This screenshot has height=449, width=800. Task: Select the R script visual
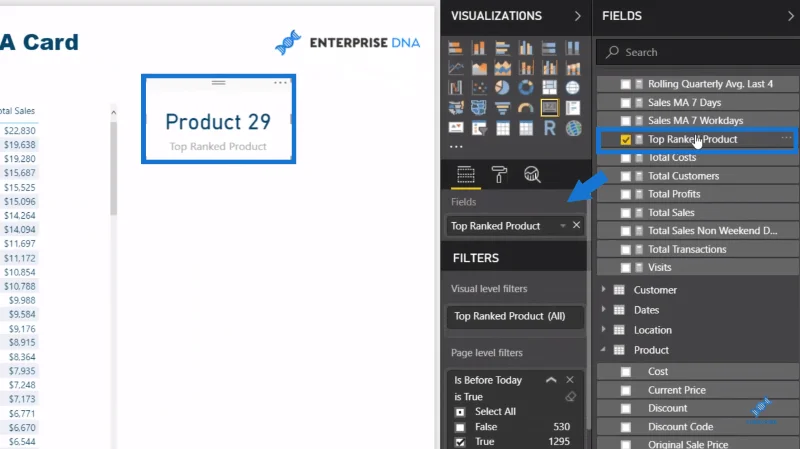[549, 128]
